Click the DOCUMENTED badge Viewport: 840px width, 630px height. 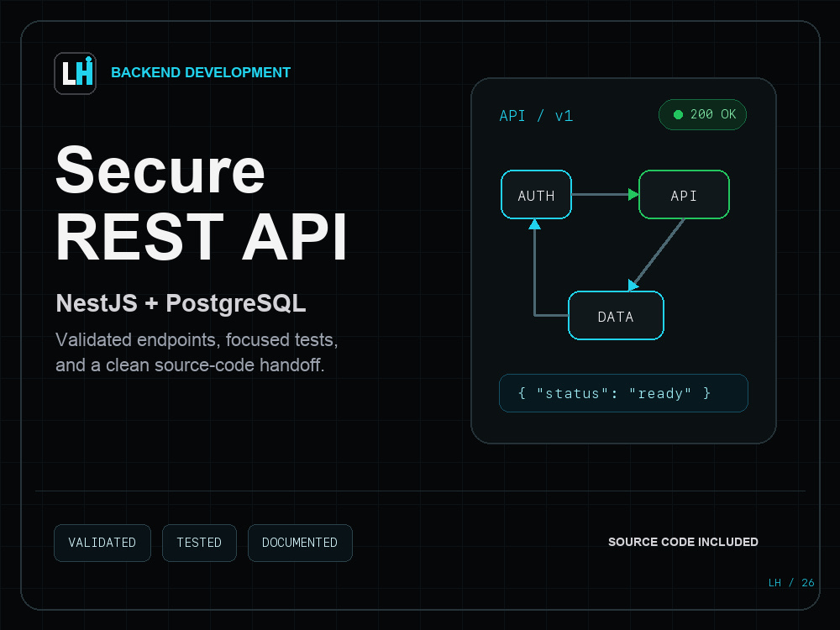(x=300, y=543)
